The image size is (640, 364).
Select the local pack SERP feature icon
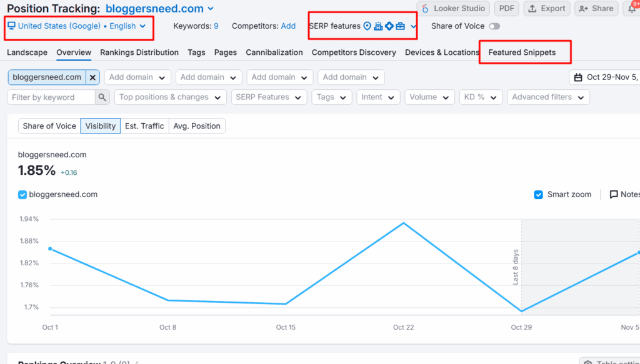pyautogui.click(x=378, y=26)
